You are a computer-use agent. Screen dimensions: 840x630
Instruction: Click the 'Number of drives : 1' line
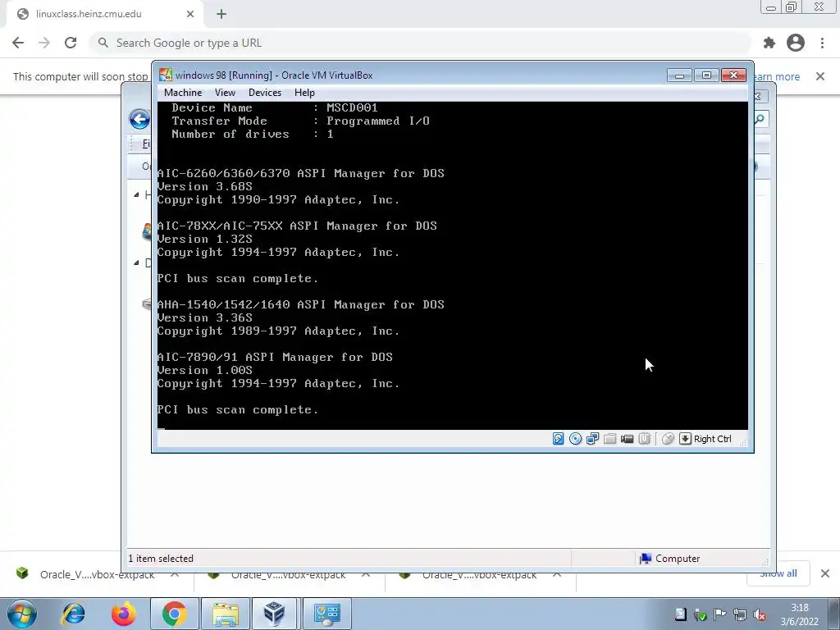click(253, 134)
